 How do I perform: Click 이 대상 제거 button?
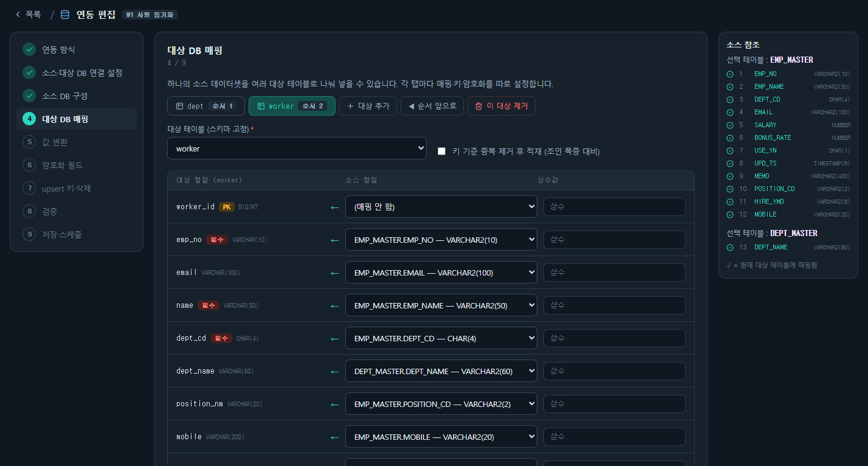[501, 106]
